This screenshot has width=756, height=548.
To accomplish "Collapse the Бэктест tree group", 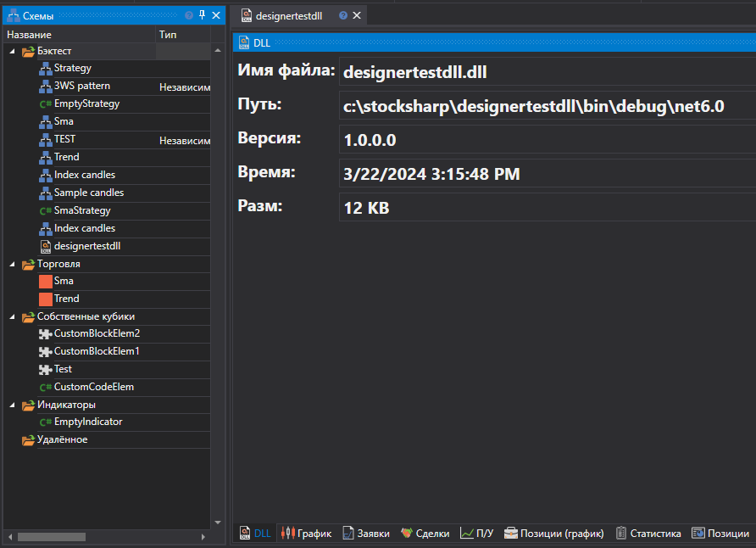I will [x=12, y=51].
